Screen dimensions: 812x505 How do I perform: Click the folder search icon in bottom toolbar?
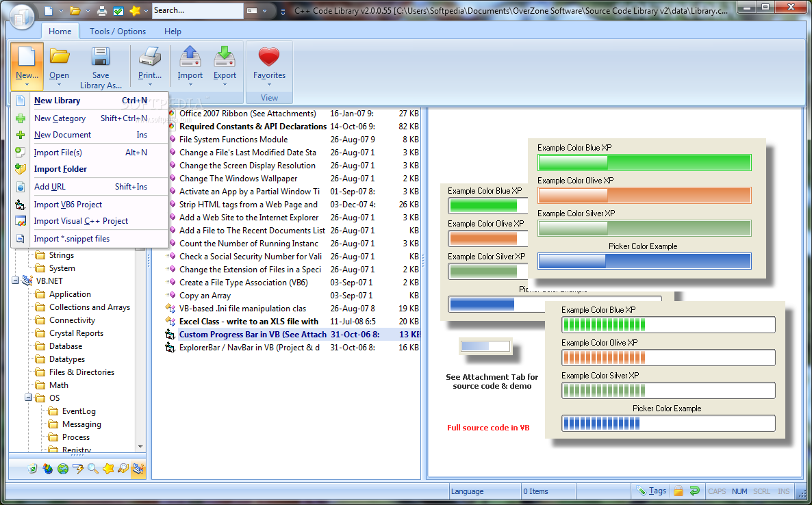123,469
